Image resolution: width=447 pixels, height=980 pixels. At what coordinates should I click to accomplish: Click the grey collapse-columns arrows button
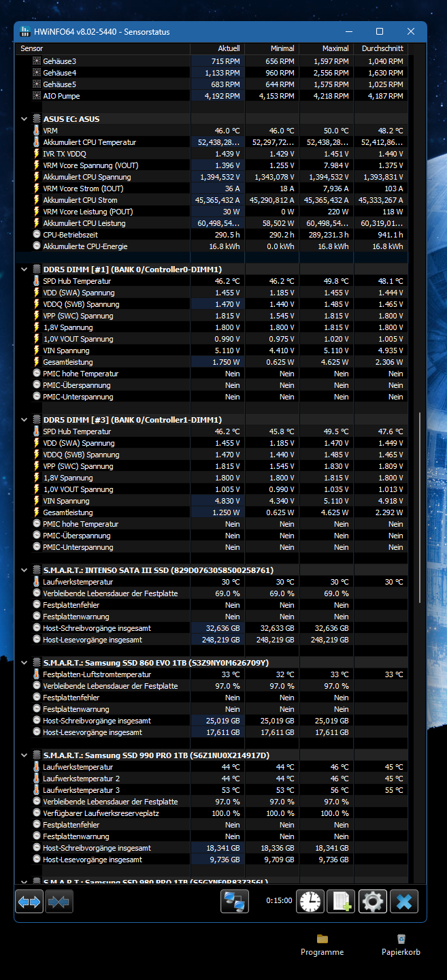(59, 902)
